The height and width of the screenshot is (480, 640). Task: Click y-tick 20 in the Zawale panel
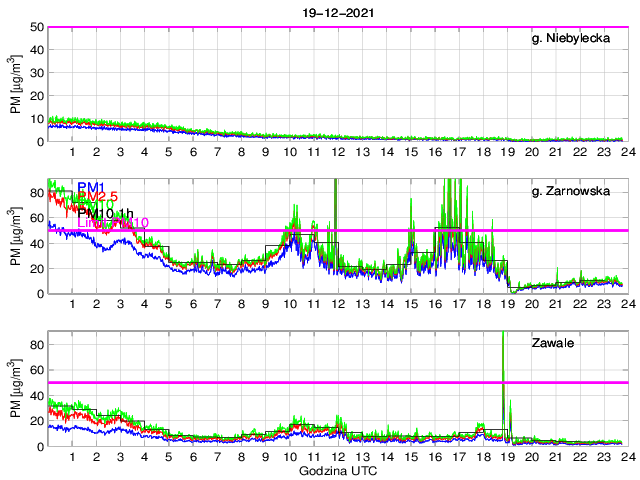click(37, 421)
